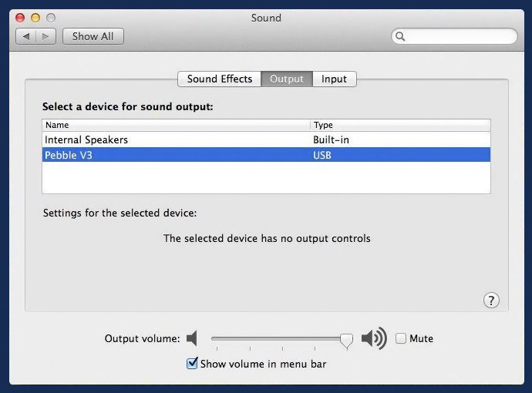Image resolution: width=532 pixels, height=393 pixels.
Task: Sort devices by the Name column header
Action: coord(176,125)
